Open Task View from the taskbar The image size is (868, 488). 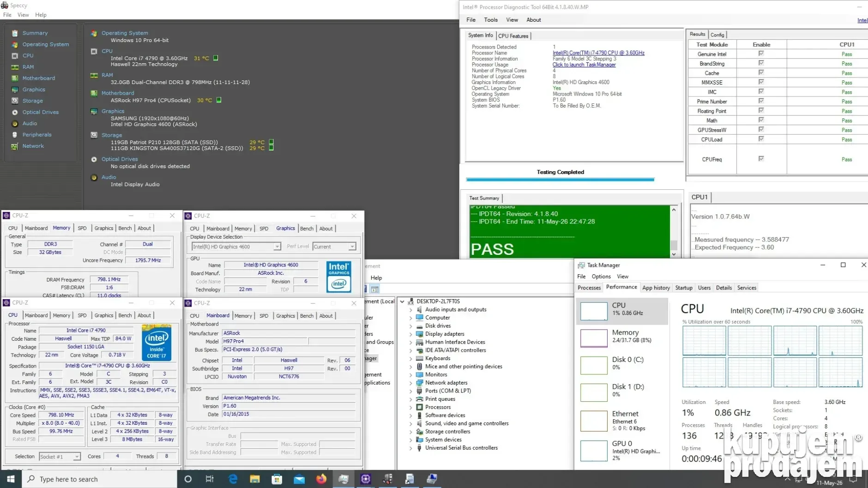210,479
